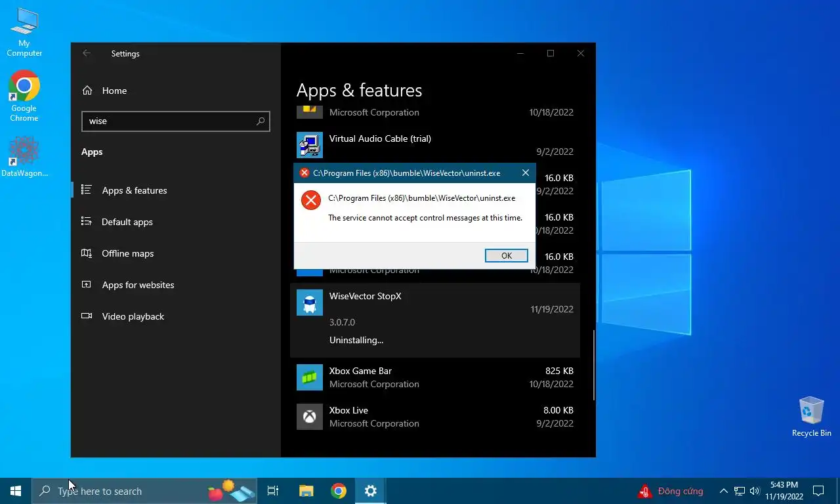Viewport: 840px width, 504px height.
Task: Select the Xbox Live app entry
Action: [x=435, y=417]
